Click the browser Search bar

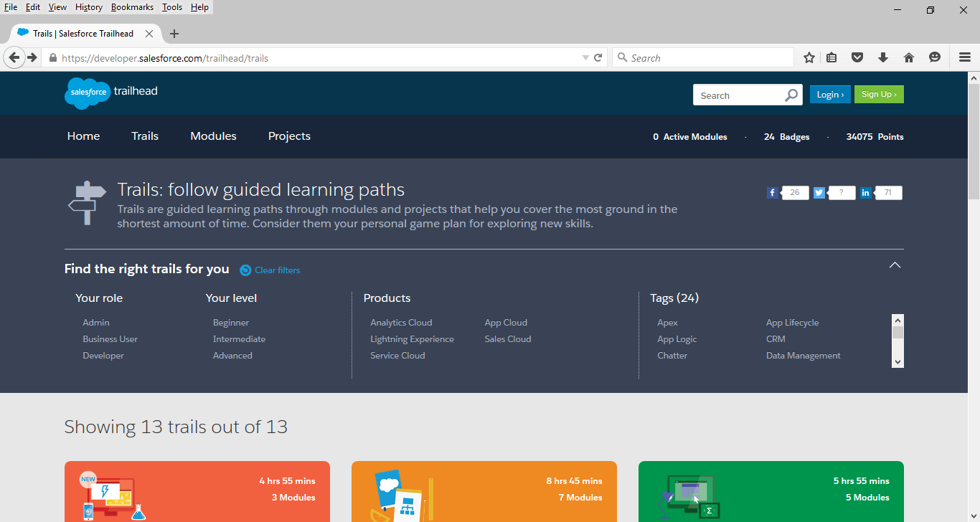[x=703, y=58]
